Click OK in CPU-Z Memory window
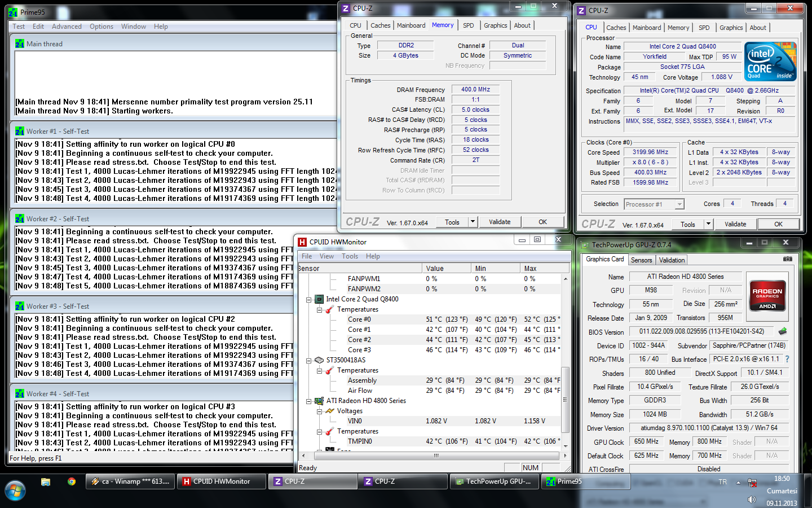Screen dimensions: 812x508 tap(542, 222)
